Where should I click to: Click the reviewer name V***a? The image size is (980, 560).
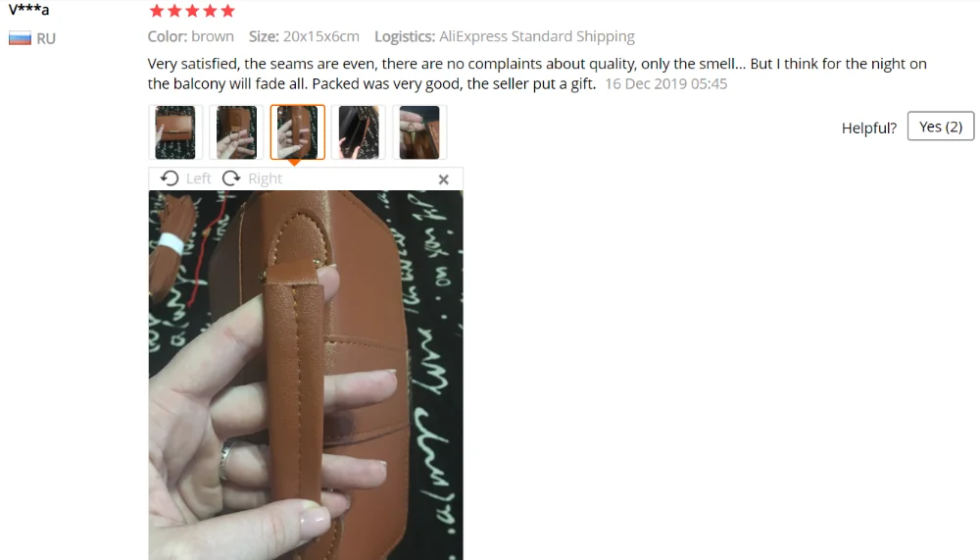(28, 10)
